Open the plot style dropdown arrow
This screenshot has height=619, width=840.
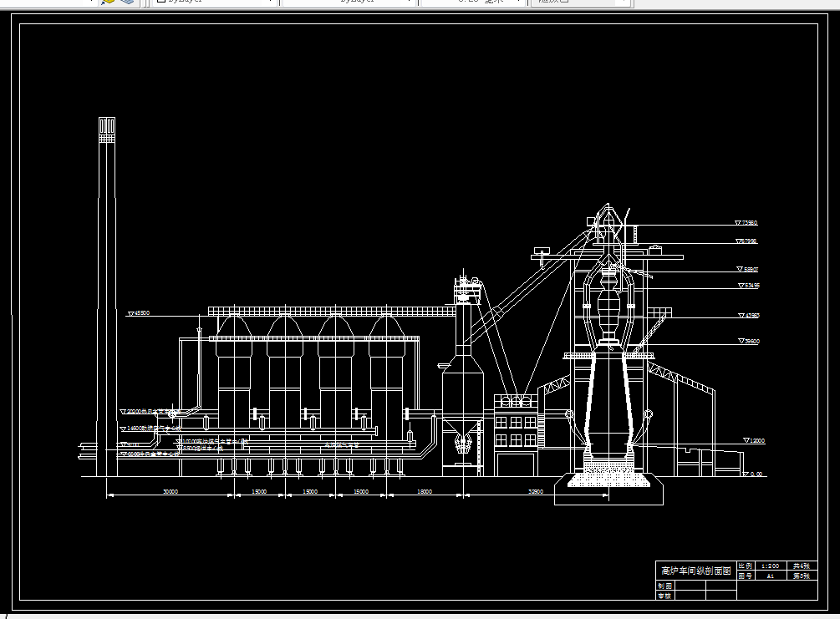pos(624,2)
